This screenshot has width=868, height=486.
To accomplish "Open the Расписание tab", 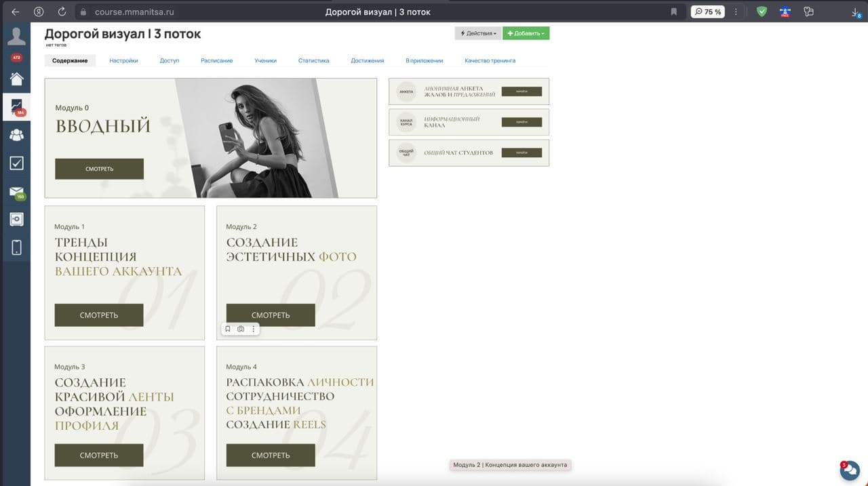I will coord(216,60).
